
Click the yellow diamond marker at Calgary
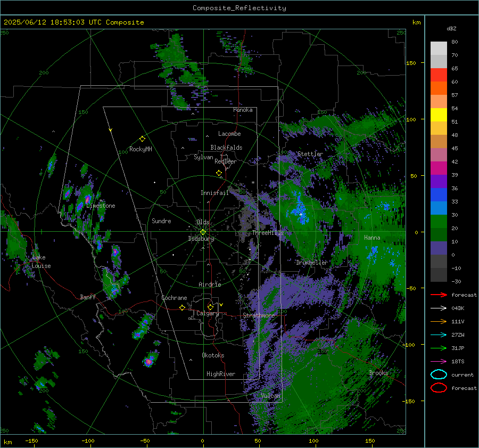tap(210, 307)
